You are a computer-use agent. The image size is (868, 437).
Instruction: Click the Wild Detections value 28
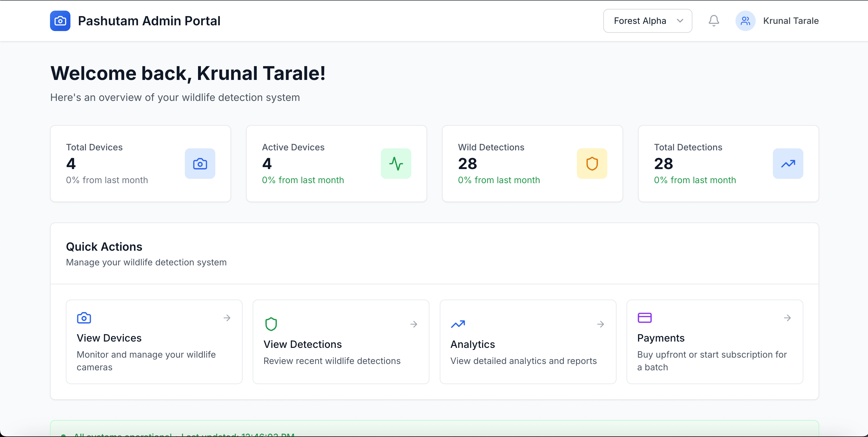pos(467,164)
